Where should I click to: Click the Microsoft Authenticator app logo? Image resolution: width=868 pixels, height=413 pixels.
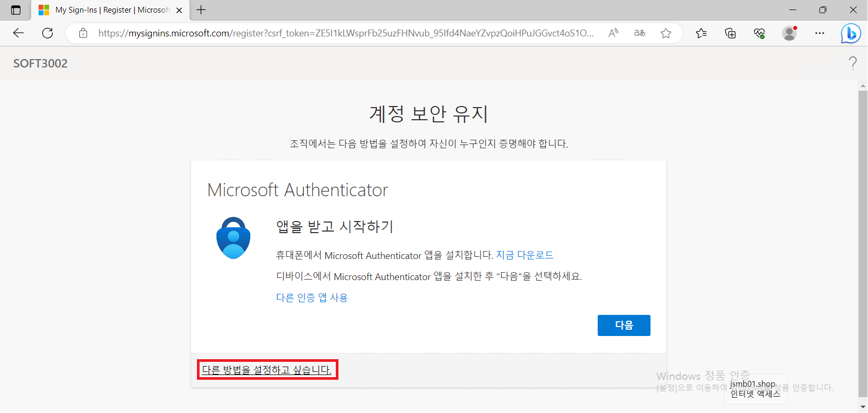233,238
